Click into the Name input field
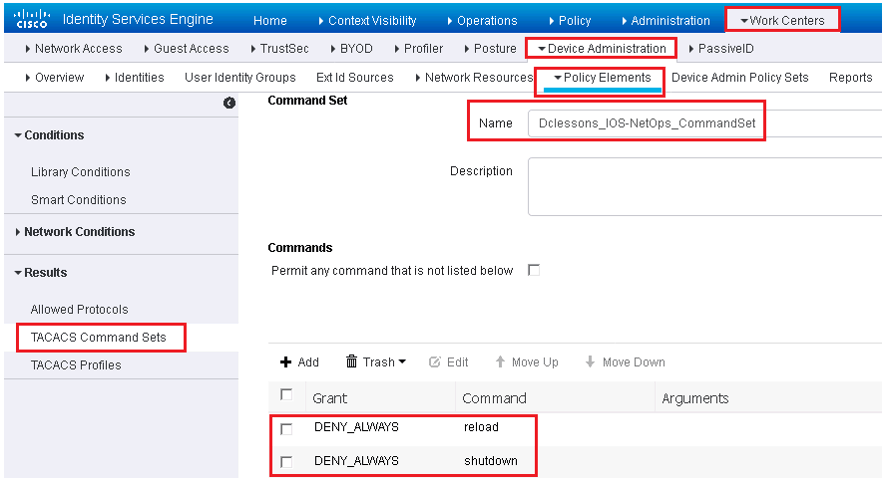 705,123
